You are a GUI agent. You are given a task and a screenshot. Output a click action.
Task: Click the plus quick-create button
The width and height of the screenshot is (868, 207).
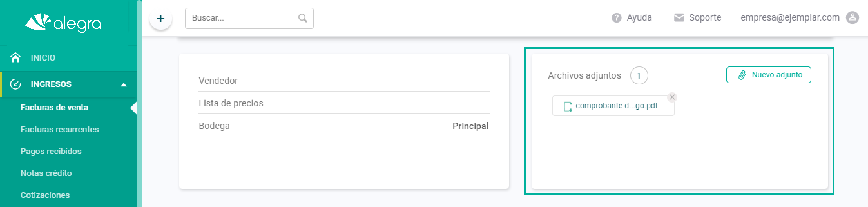pos(161,19)
